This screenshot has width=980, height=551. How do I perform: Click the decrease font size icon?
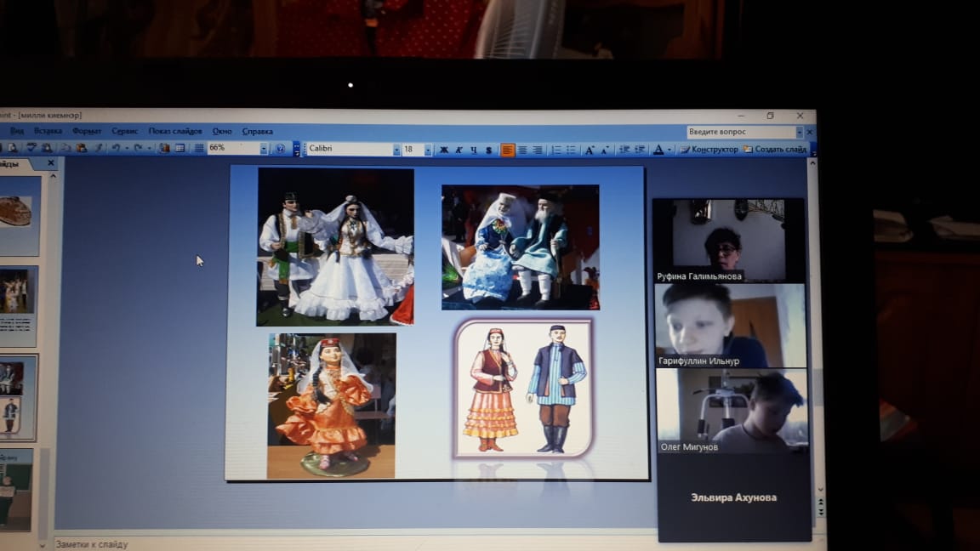click(605, 150)
